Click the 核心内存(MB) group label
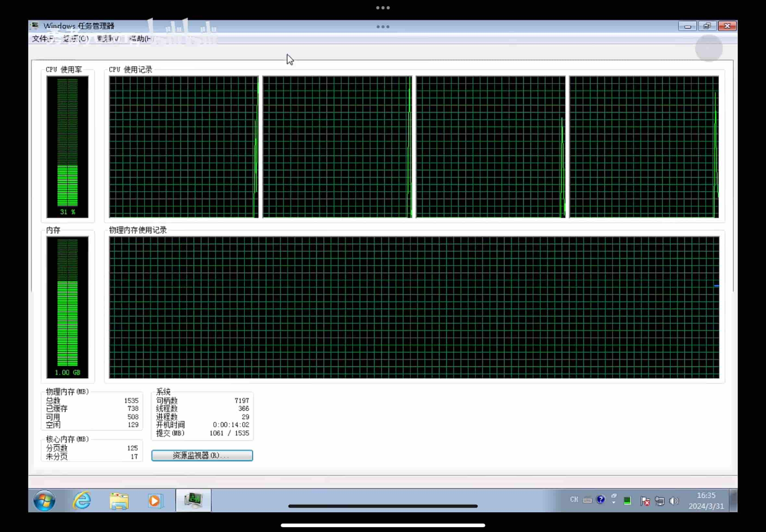The image size is (766, 532). (x=68, y=439)
